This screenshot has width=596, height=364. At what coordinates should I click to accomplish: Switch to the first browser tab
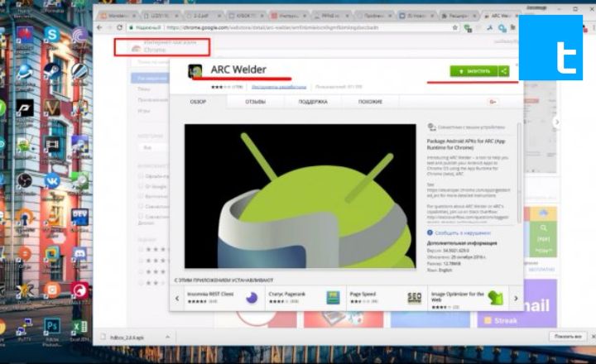[117, 16]
